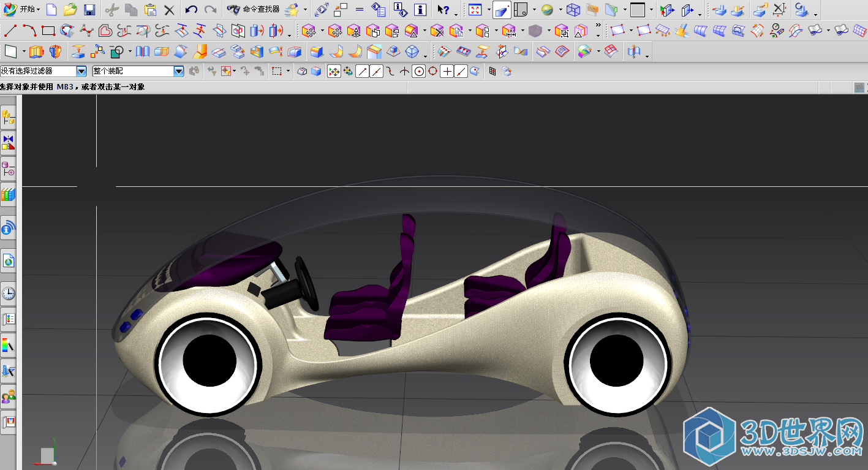The width and height of the screenshot is (868, 470).
Task: Toggle the Arc Center snap option
Action: coord(419,72)
